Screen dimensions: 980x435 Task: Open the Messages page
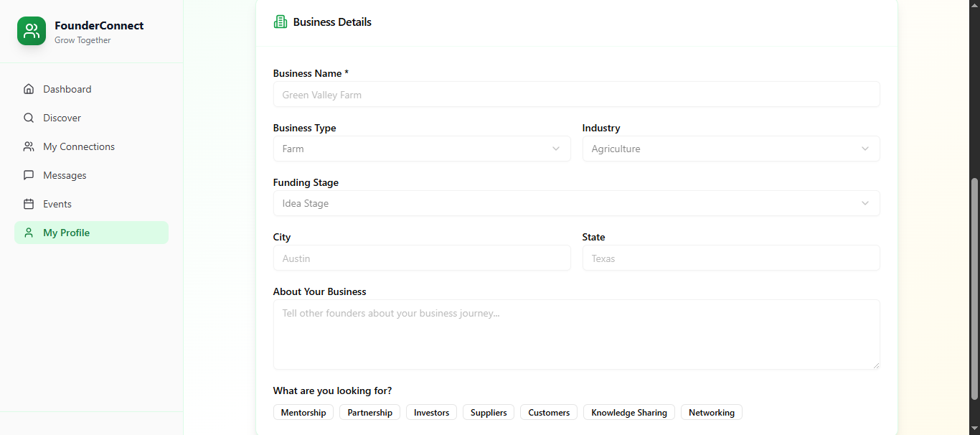coord(91,175)
